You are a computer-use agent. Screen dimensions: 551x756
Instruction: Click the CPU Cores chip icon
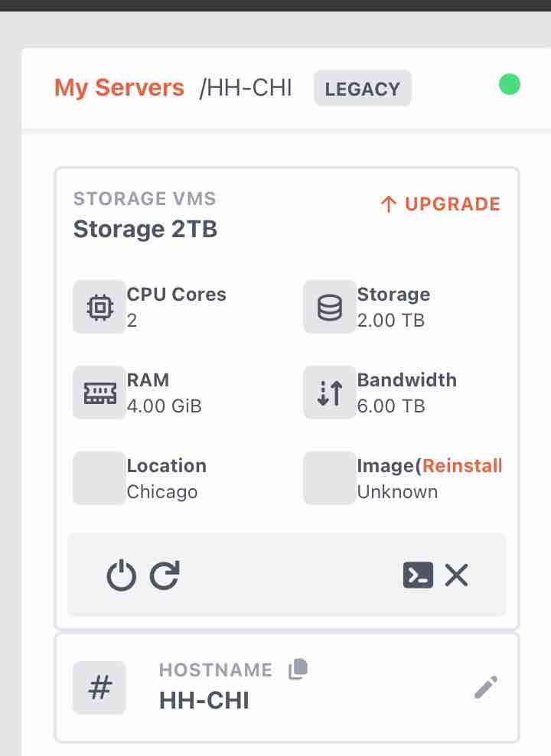pyautogui.click(x=99, y=307)
